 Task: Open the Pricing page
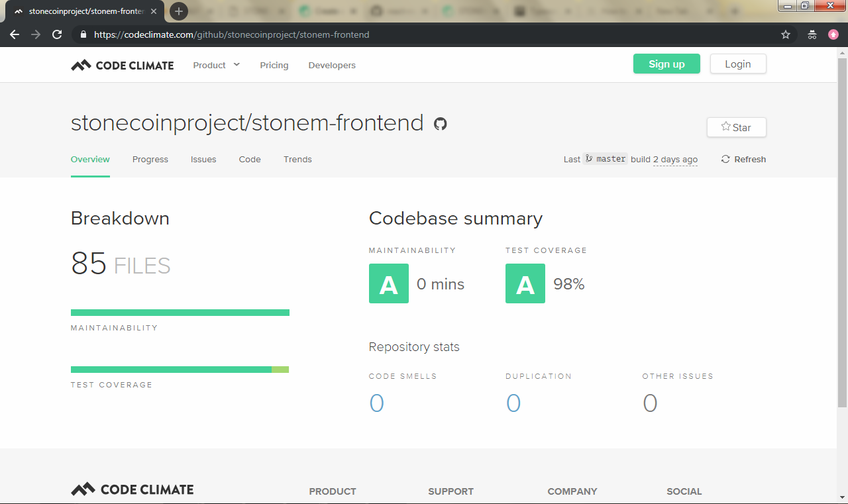point(274,65)
